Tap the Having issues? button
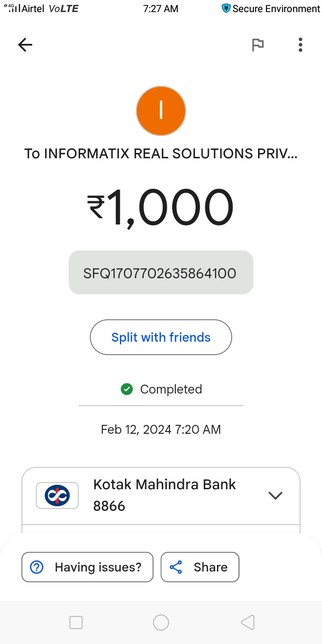Viewport: 322px width, 644px height. tap(88, 567)
